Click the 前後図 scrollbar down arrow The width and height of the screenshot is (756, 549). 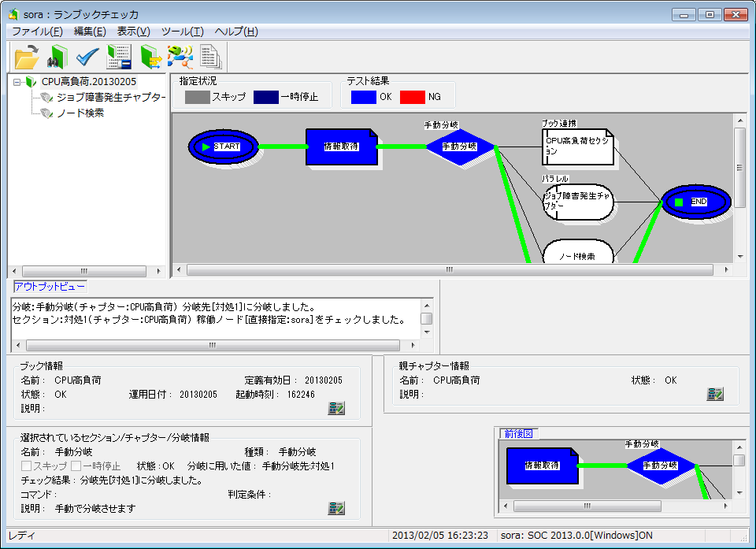pyautogui.click(x=739, y=493)
